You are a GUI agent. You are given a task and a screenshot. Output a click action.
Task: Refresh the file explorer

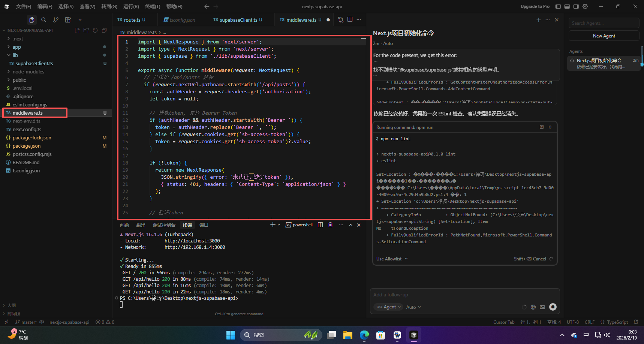(x=95, y=30)
